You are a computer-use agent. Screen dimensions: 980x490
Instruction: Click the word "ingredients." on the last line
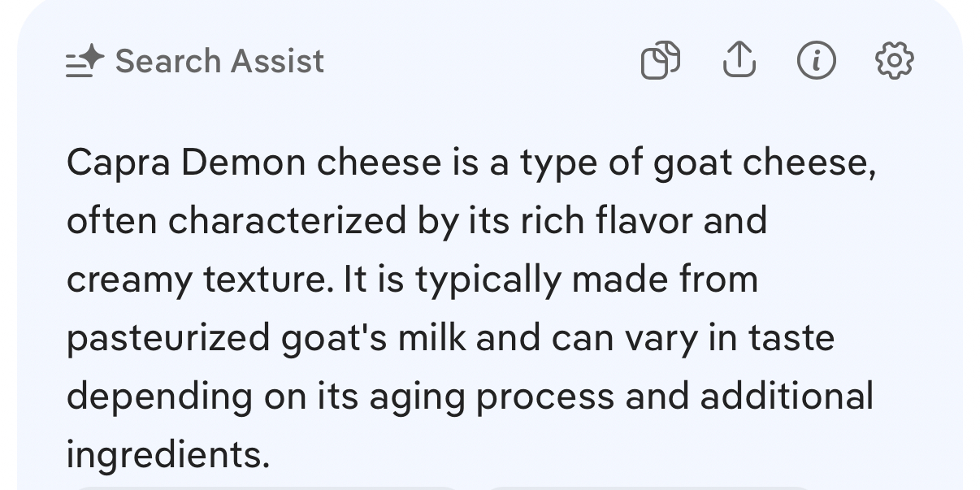[x=167, y=455]
